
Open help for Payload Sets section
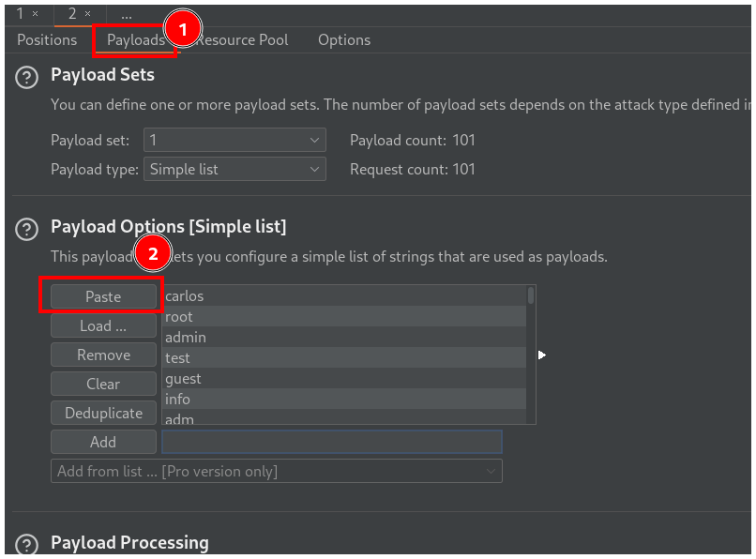(x=27, y=77)
